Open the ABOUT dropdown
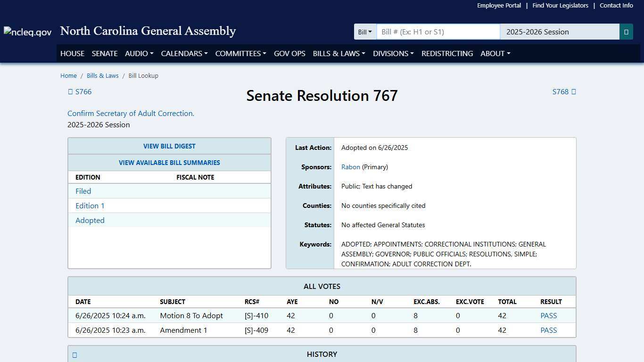 (x=495, y=53)
